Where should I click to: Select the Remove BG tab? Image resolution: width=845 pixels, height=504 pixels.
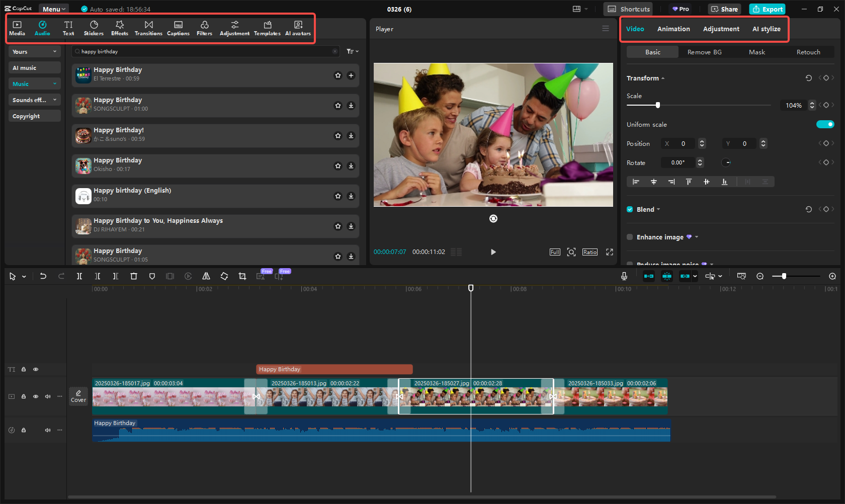tap(704, 52)
